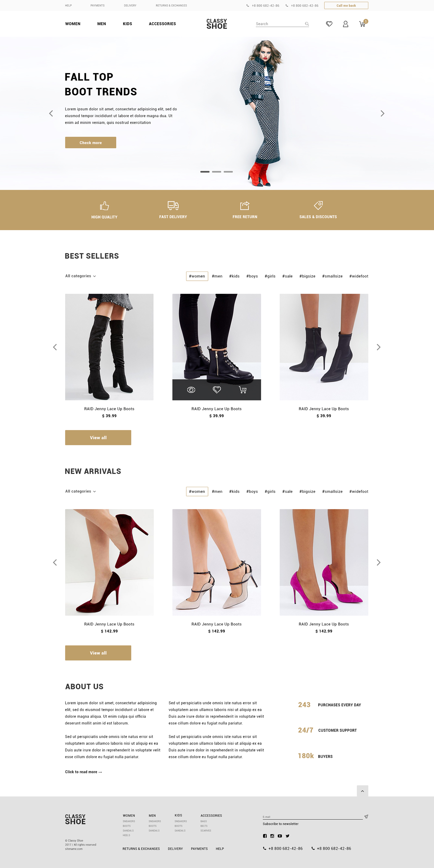
Task: Add hovered boots to cart icon
Action: tap(242, 390)
